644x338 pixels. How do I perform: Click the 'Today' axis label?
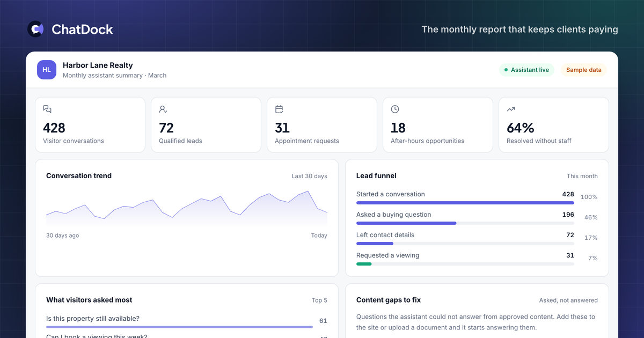pyautogui.click(x=319, y=236)
